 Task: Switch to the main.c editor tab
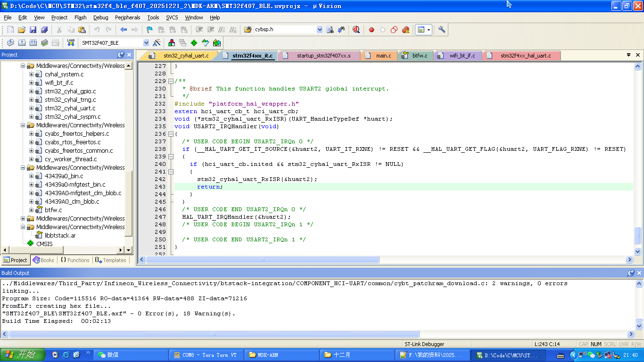click(383, 56)
